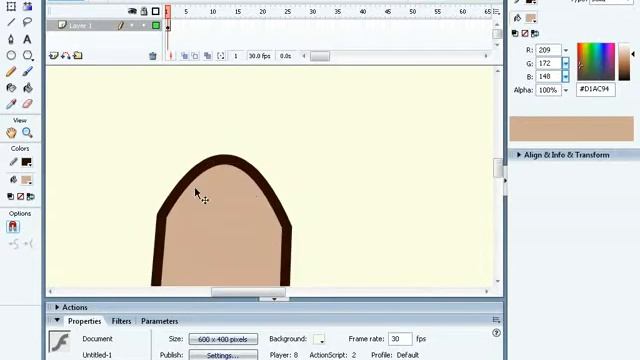Select the PolyStar shape tool
Image resolution: width=640 pixels, height=360 pixels.
[x=27, y=55]
